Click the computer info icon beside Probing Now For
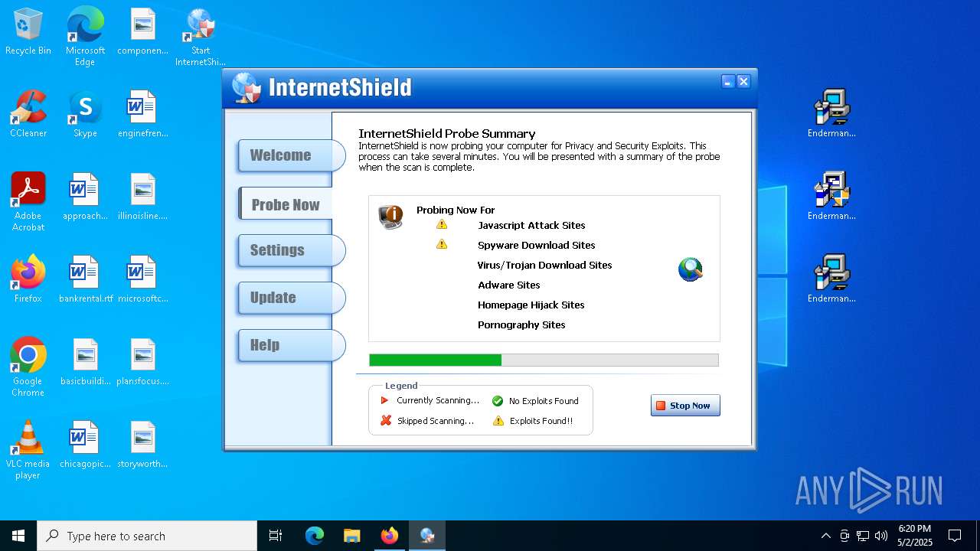 [x=390, y=217]
